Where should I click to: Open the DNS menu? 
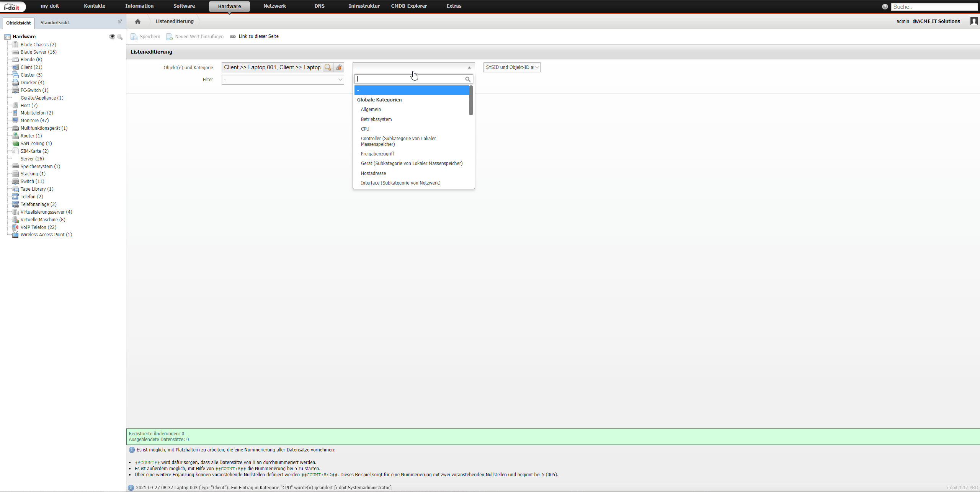319,6
